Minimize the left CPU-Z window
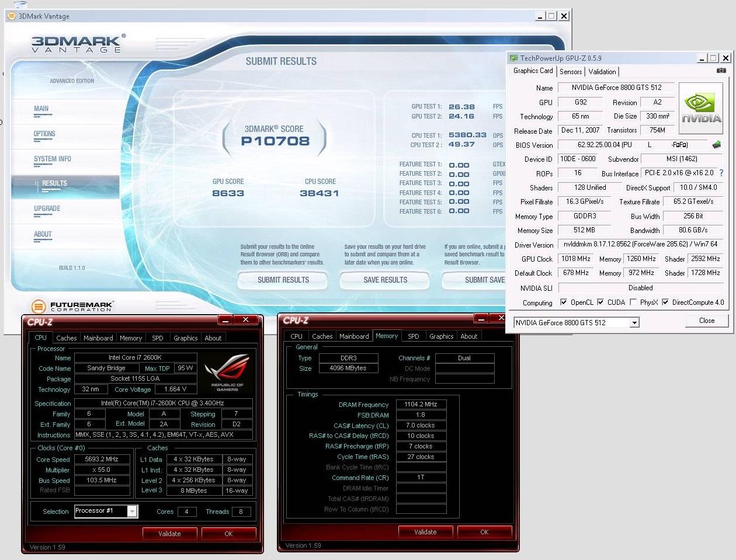 pyautogui.click(x=225, y=319)
